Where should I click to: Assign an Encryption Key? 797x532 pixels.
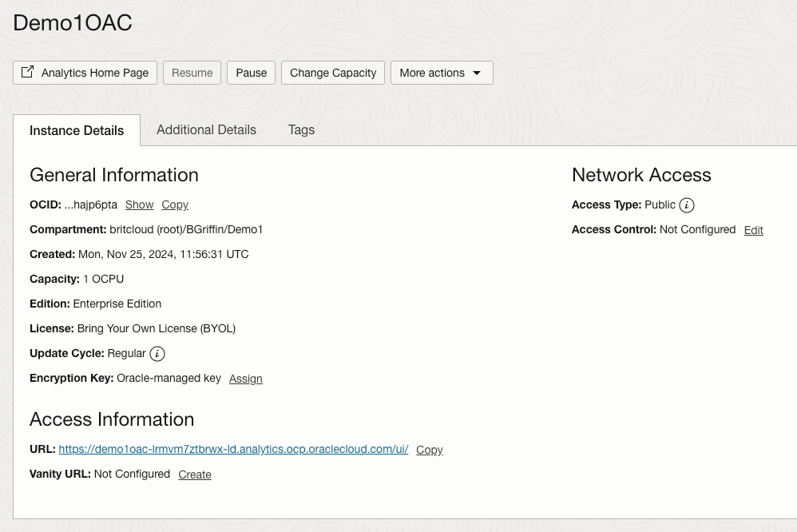[x=245, y=379]
